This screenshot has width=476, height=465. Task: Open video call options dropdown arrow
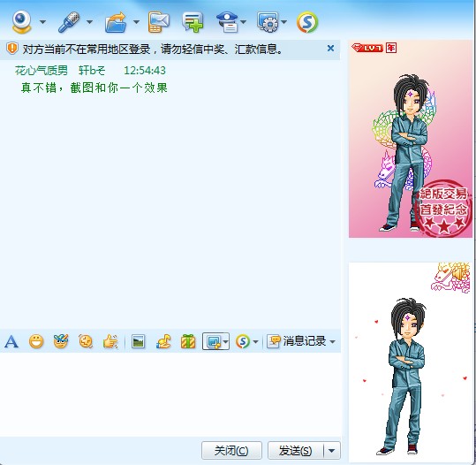pos(42,22)
